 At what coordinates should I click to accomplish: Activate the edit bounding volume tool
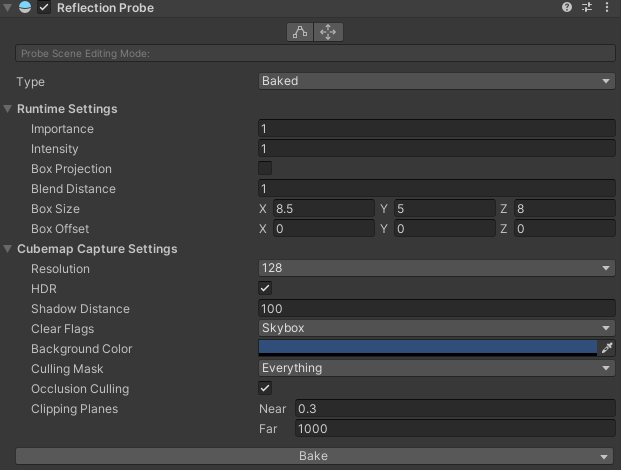(x=300, y=32)
